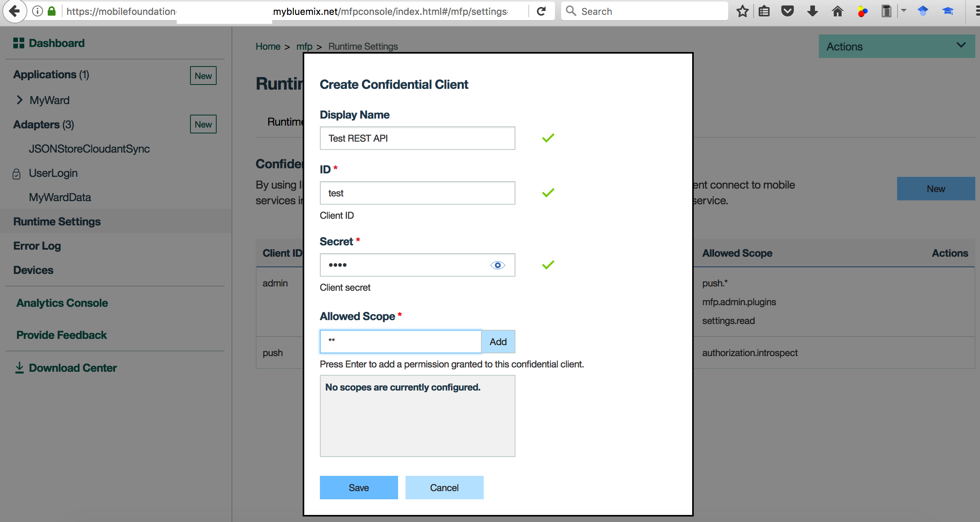Open Runtime Settings in sidebar
Image resolution: width=980 pixels, height=522 pixels.
point(57,221)
